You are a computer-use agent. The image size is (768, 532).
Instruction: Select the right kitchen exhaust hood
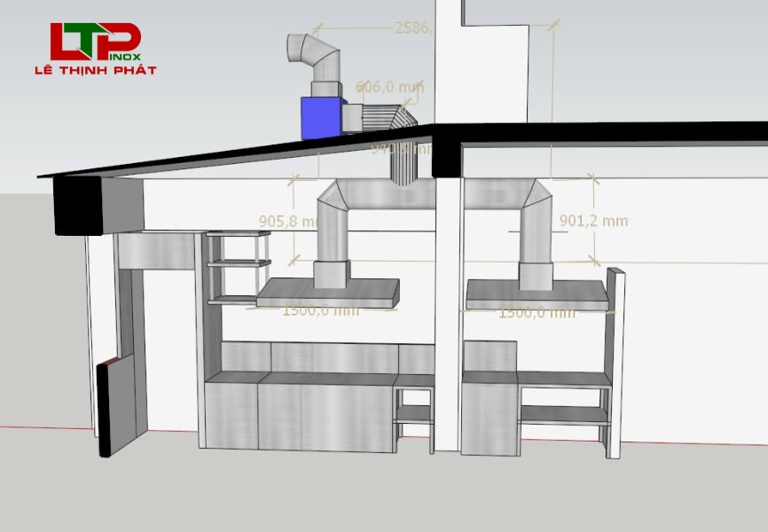click(537, 294)
